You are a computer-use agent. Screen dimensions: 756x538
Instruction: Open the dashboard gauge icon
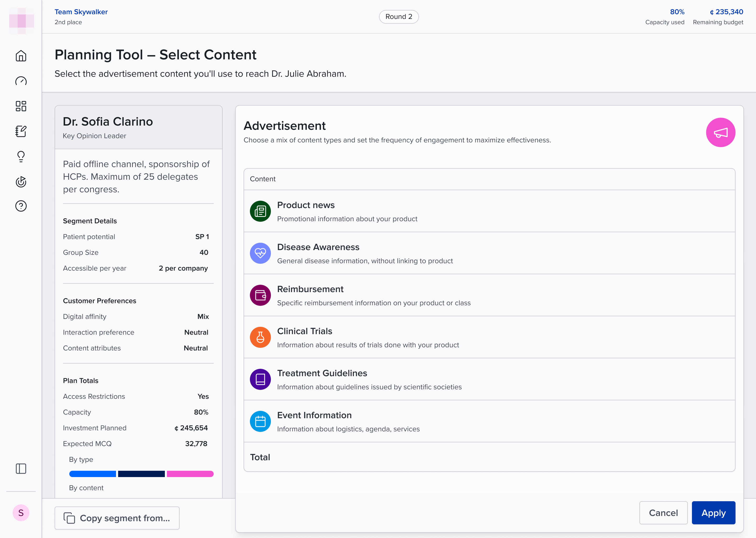(x=21, y=81)
